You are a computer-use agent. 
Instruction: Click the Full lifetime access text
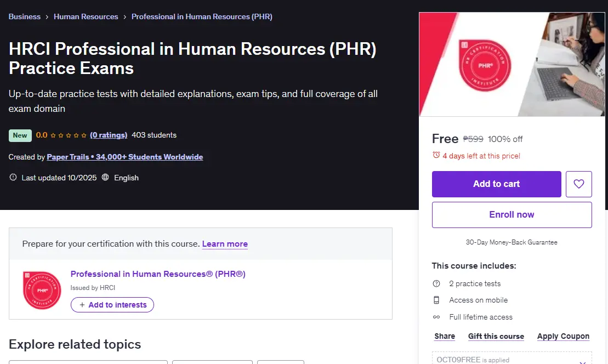point(481,317)
